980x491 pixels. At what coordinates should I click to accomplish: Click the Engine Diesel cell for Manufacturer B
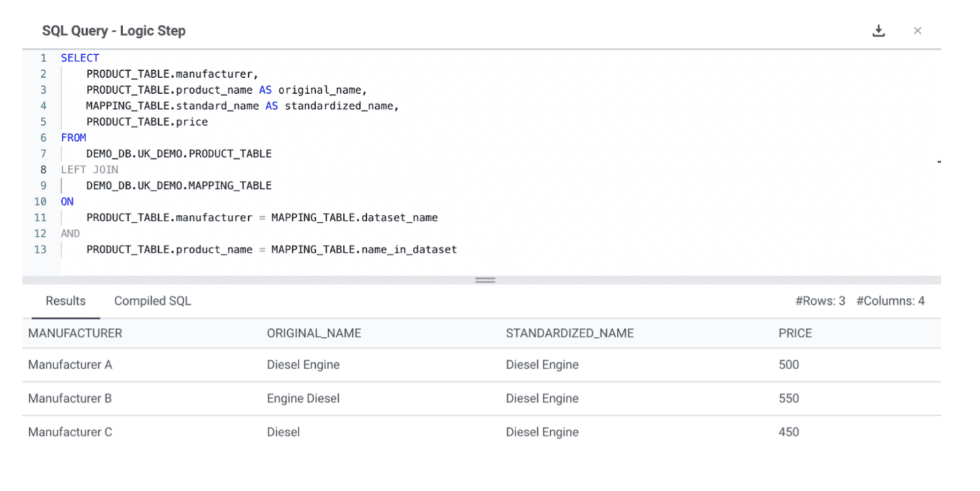pyautogui.click(x=303, y=398)
